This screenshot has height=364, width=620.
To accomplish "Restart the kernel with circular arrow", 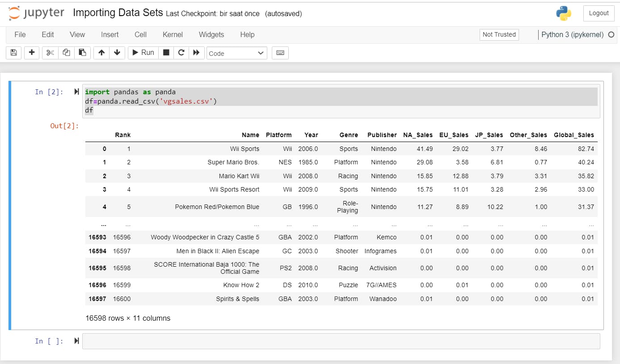I will coord(181,53).
